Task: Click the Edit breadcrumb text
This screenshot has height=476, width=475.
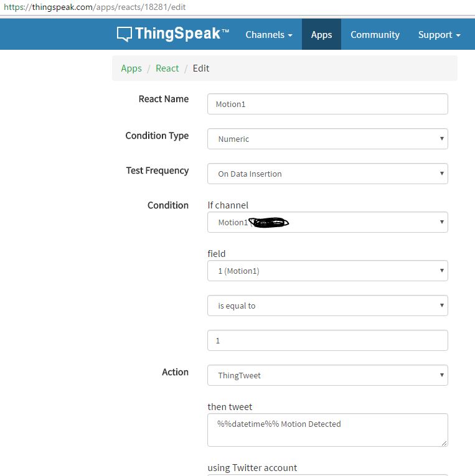Action: [x=200, y=68]
